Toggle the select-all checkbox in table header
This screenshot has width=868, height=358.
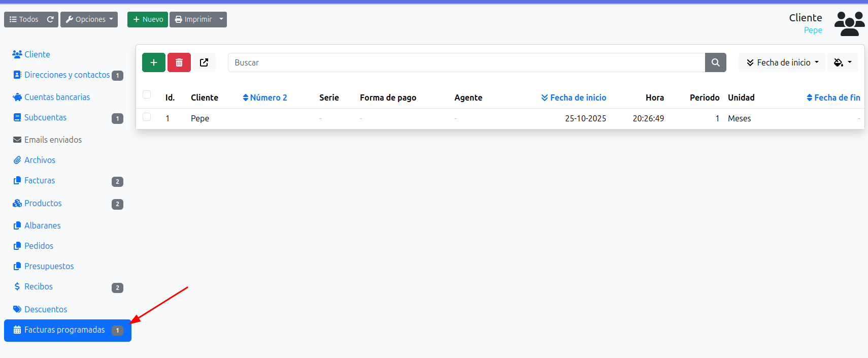(147, 94)
